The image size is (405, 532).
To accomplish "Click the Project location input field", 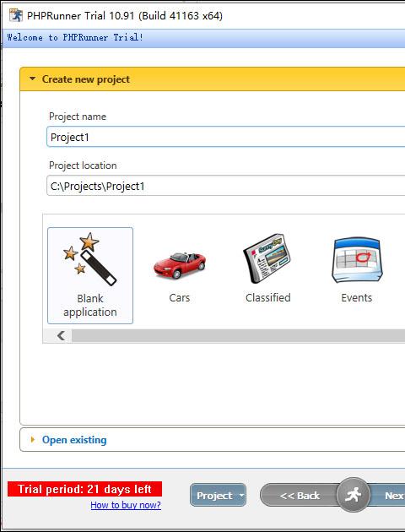I will point(226,186).
